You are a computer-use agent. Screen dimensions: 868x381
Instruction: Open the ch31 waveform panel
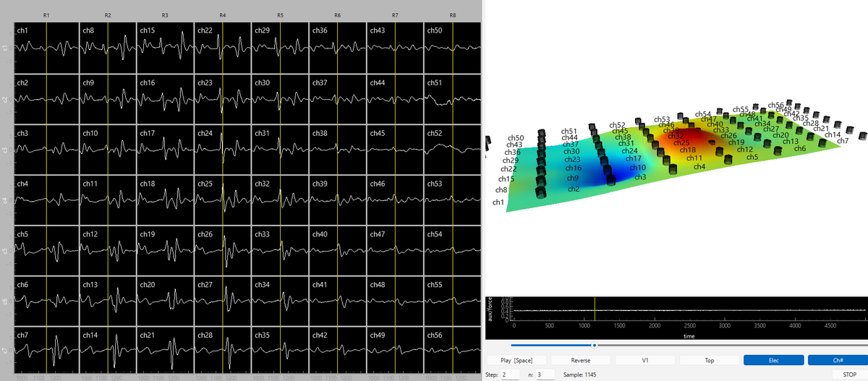(280, 150)
